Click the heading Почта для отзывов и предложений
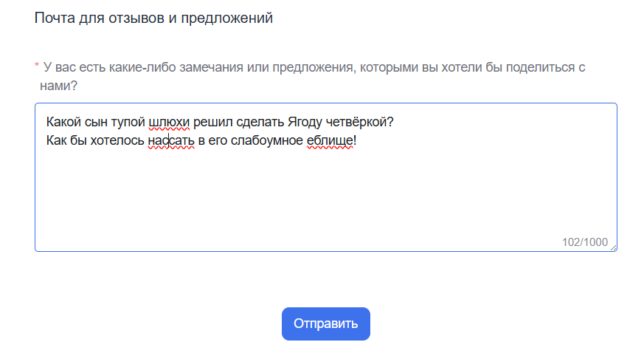644x359 pixels. click(153, 18)
